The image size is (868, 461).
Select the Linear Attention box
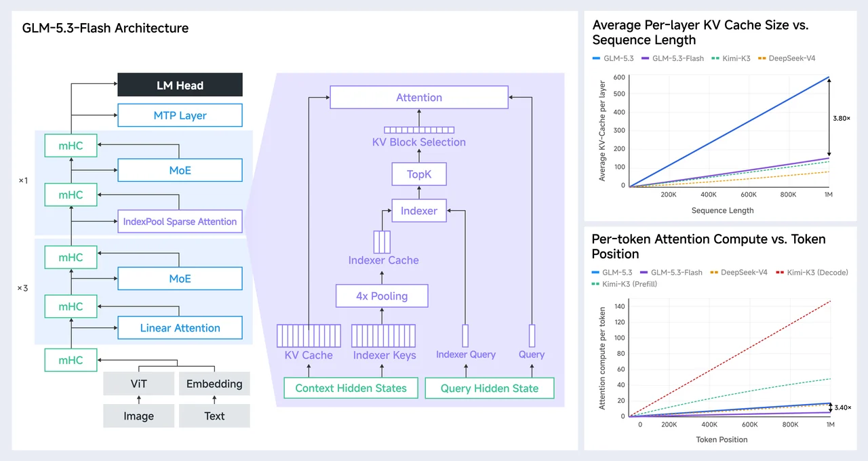coord(180,328)
